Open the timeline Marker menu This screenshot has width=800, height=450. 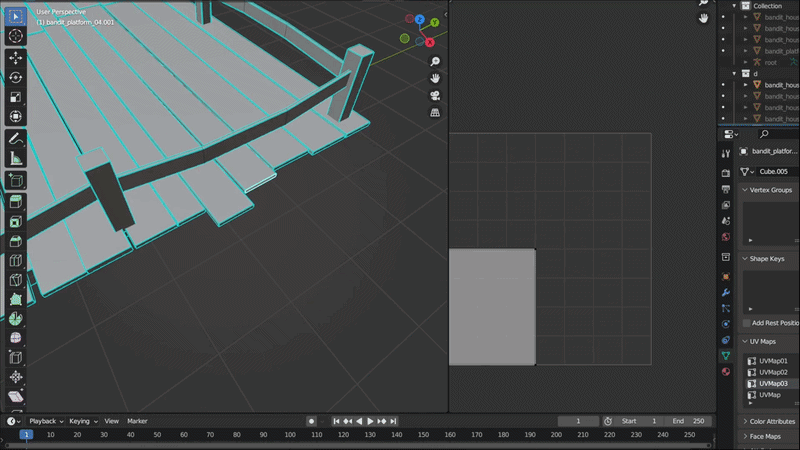[x=137, y=421]
